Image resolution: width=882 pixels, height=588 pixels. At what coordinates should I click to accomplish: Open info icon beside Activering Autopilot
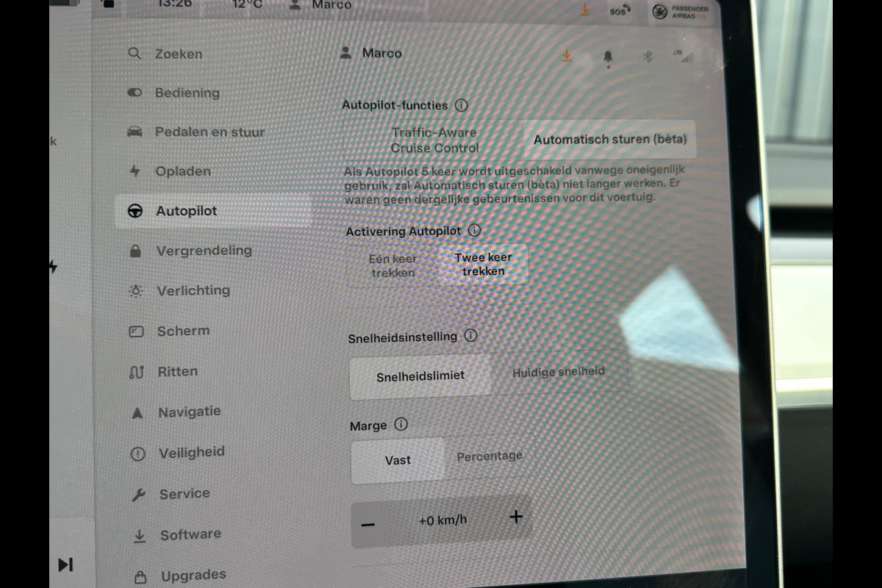point(474,231)
